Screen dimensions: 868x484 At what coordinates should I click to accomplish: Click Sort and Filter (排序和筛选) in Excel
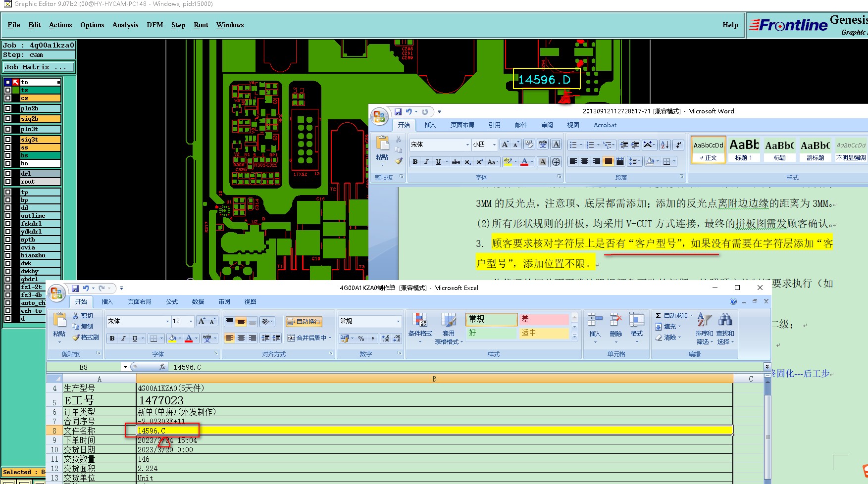pos(705,329)
